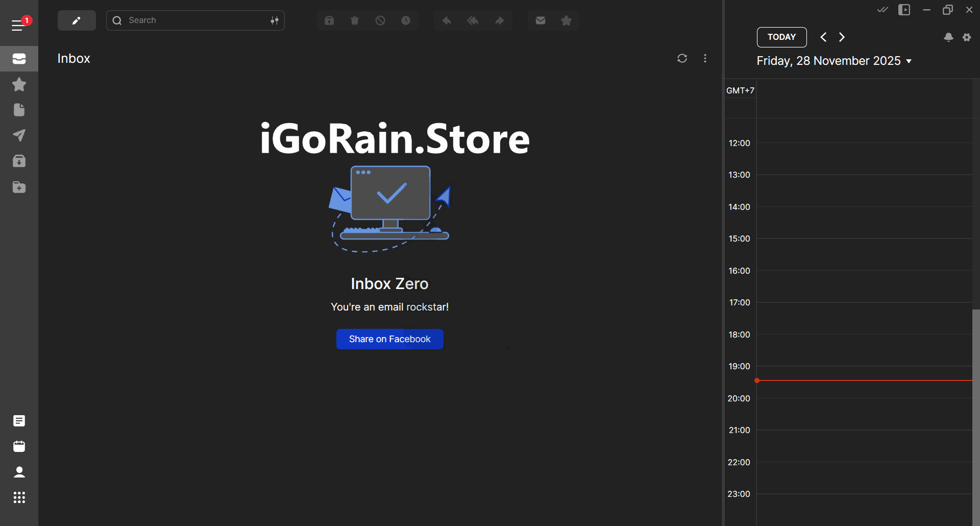980x526 pixels.
Task: Reply using the reply arrow icon
Action: coord(447,20)
